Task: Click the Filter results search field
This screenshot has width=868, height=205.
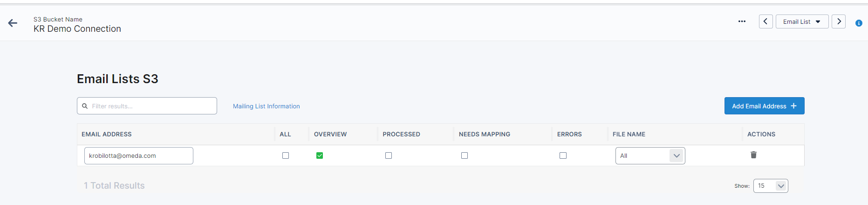Action: [152, 106]
